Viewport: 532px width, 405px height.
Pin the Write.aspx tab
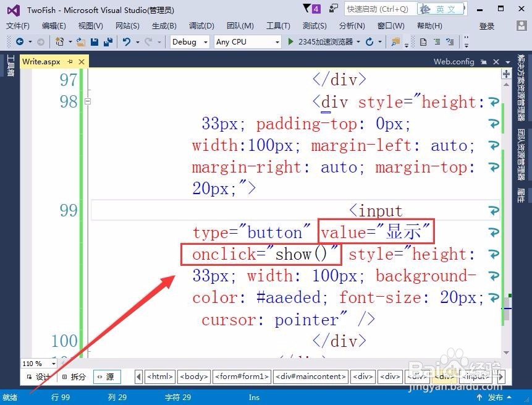70,61
